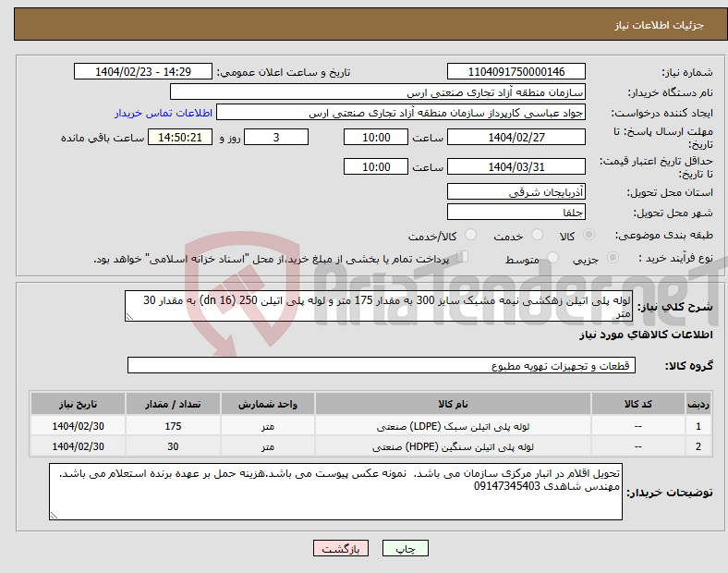Viewport: 728px width, 573px height.
Task: Click quantity cell 30
Action: coord(173,446)
